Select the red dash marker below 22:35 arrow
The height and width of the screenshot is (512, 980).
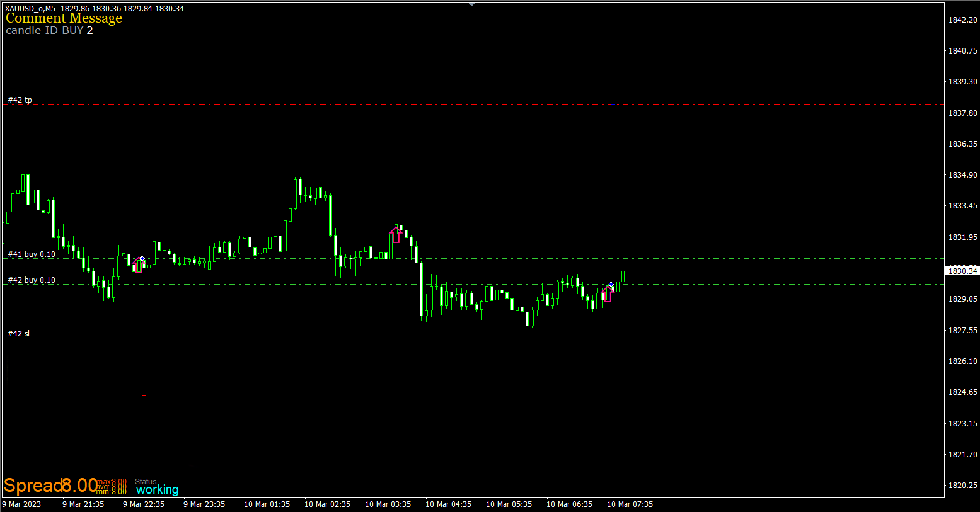tap(144, 395)
